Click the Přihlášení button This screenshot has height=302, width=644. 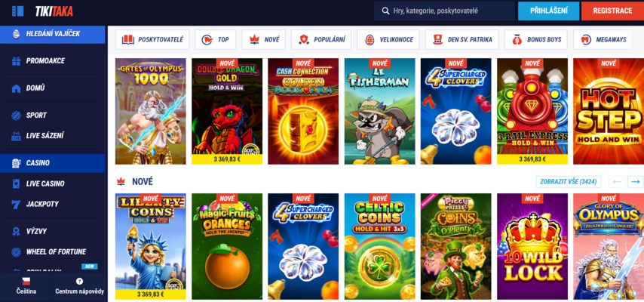coord(549,11)
